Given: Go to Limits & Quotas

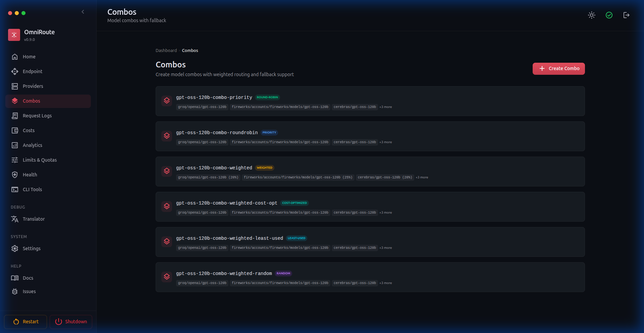Looking at the screenshot, I should coord(40,160).
